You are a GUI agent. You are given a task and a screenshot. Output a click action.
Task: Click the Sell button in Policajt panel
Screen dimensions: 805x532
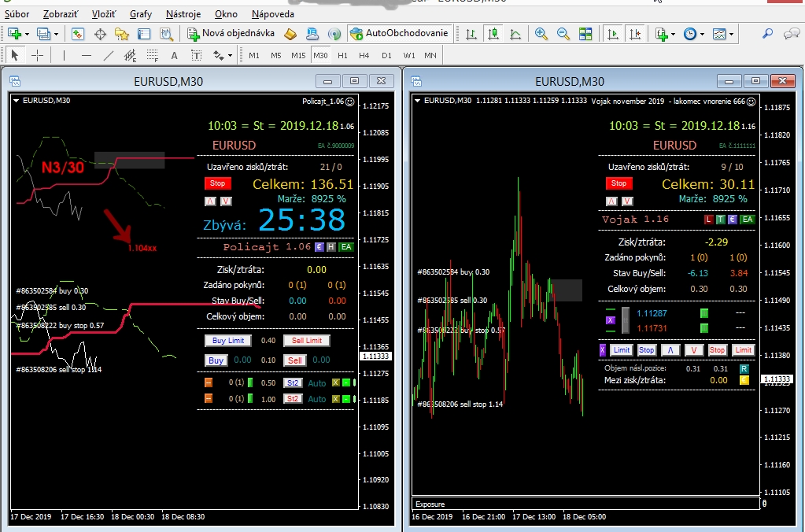294,360
